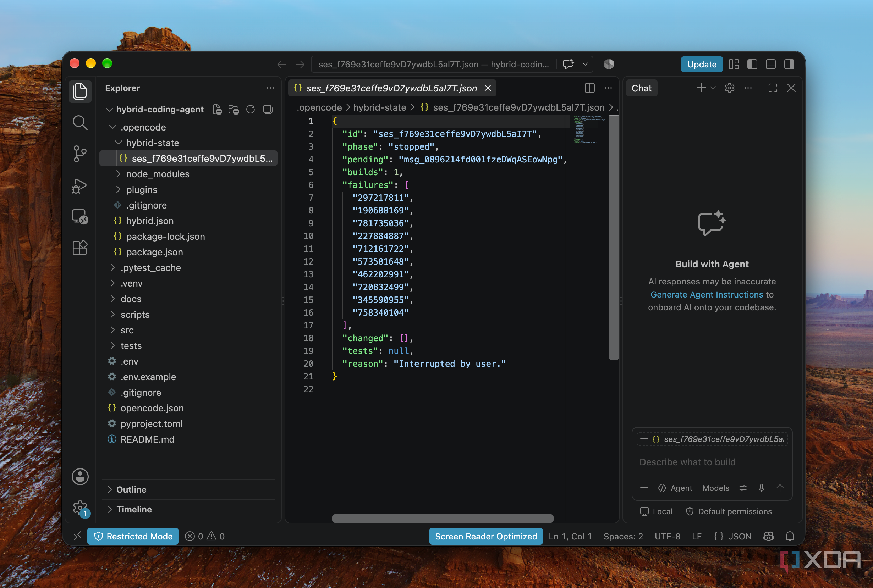Collapse all folders in Explorer
Screen dimensions: 873x588
(x=268, y=110)
